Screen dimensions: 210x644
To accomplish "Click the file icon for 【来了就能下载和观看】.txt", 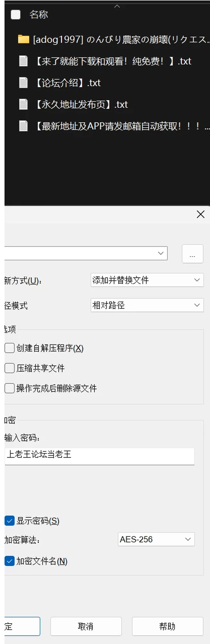I will [23, 61].
